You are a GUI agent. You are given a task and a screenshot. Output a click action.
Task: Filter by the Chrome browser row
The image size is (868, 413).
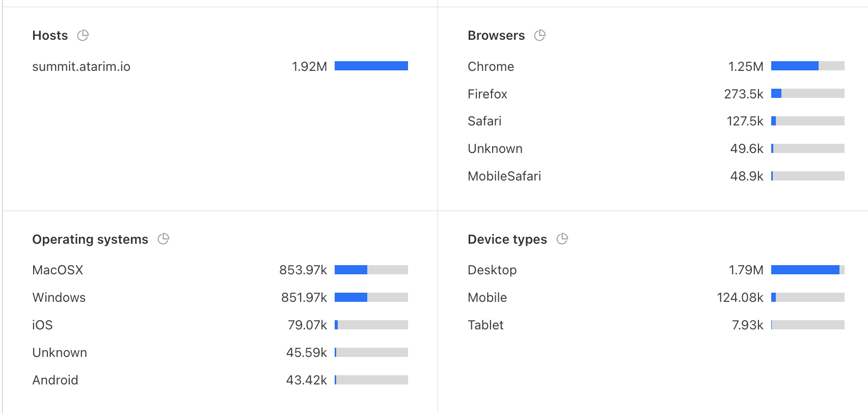[x=491, y=66]
